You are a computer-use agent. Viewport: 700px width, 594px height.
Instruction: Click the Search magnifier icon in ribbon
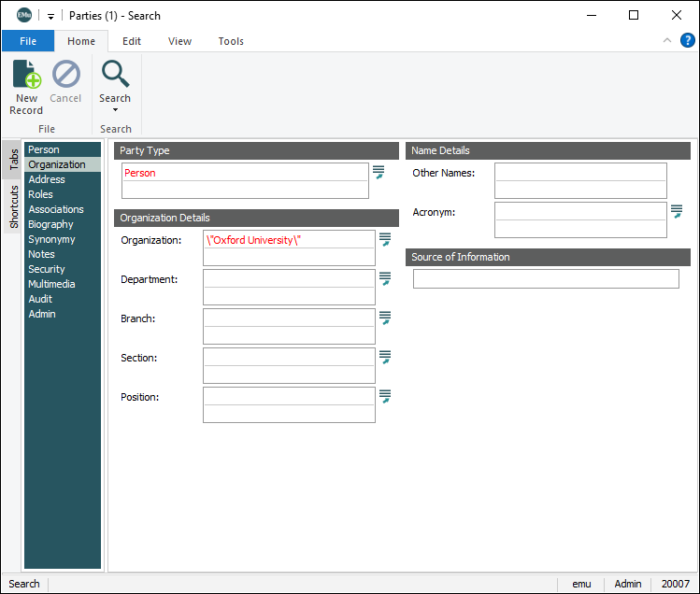pos(115,74)
